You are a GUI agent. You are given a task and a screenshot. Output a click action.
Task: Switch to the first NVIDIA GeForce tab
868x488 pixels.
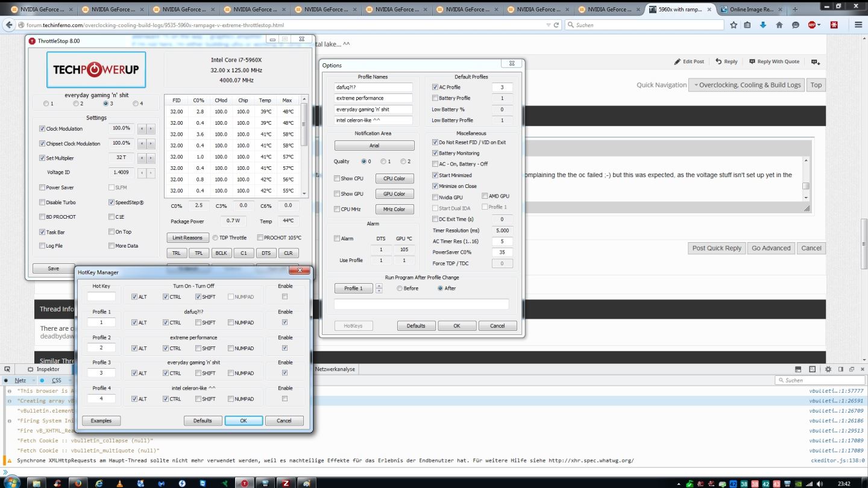tap(40, 9)
